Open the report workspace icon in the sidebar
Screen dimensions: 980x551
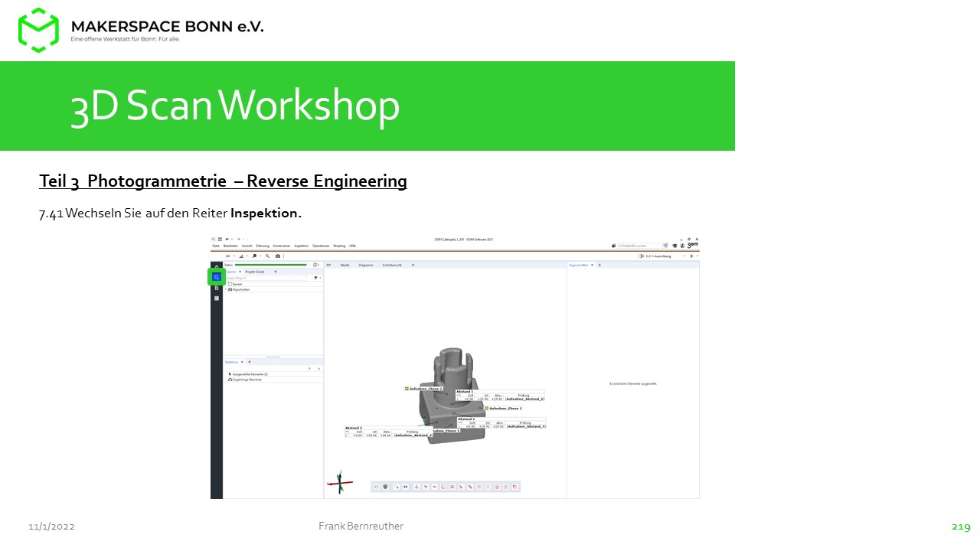(217, 288)
